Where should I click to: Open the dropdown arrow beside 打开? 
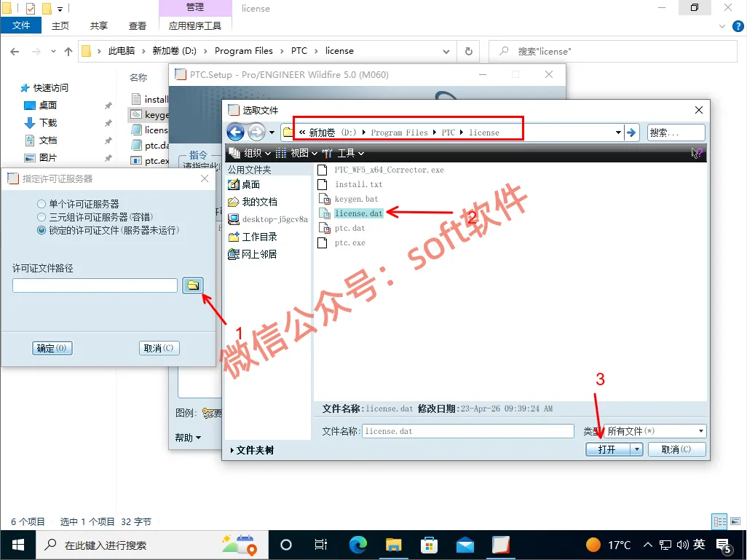click(637, 449)
